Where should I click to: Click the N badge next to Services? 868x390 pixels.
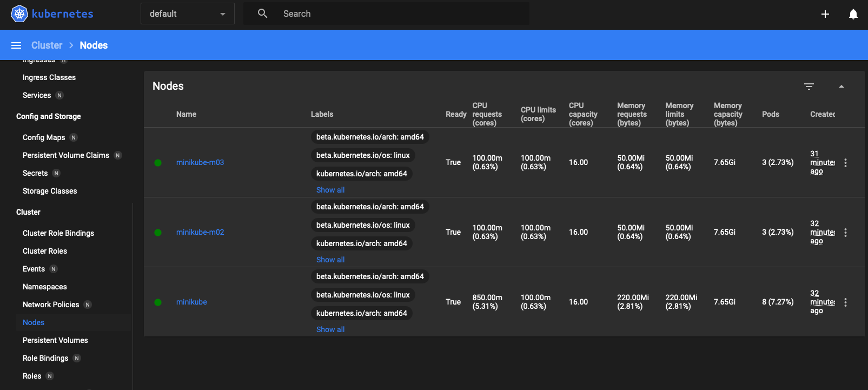(x=59, y=95)
